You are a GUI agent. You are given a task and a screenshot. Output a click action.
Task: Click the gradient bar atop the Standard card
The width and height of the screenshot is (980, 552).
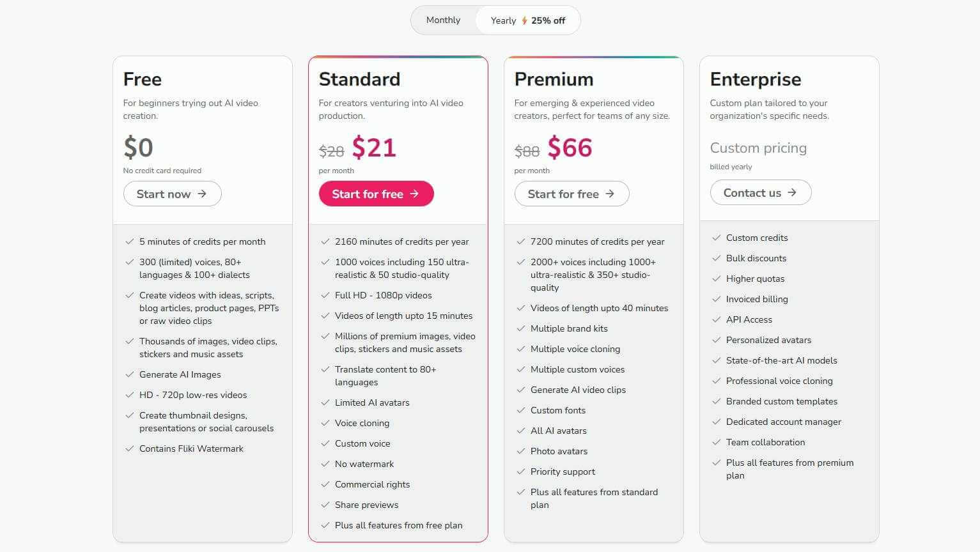(398, 56)
